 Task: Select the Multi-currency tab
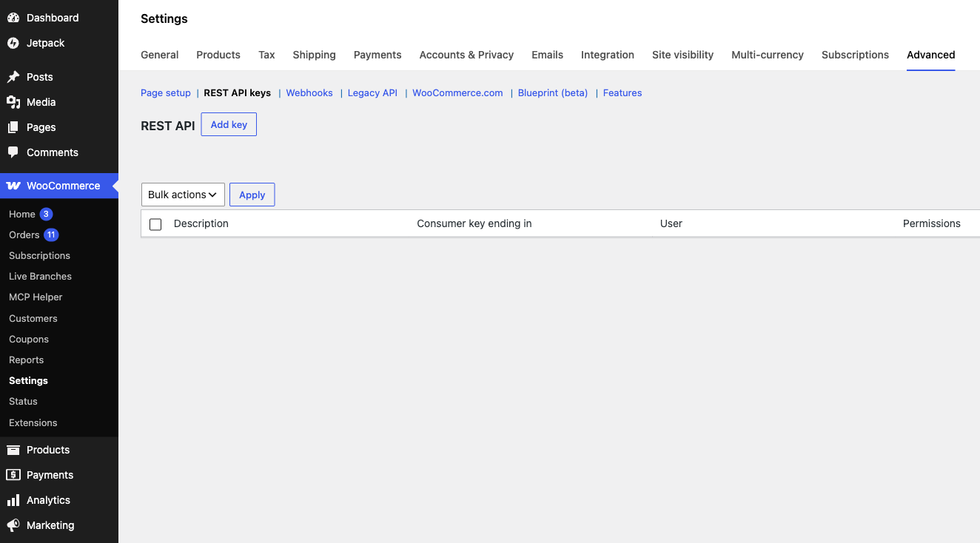pos(768,55)
